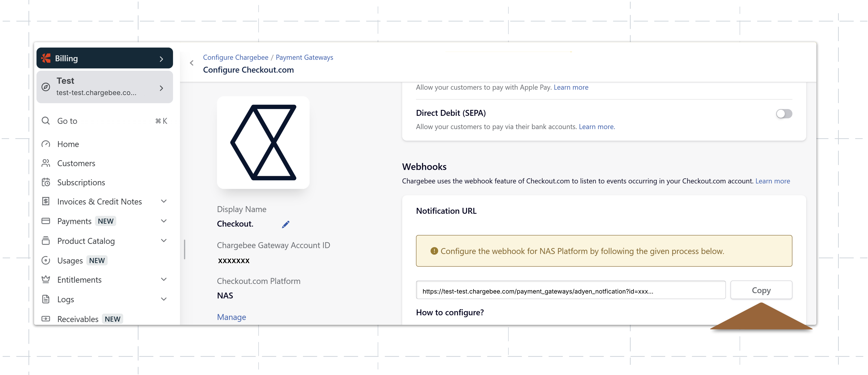
Task: Click the Subscriptions calendar icon
Action: coord(46,182)
